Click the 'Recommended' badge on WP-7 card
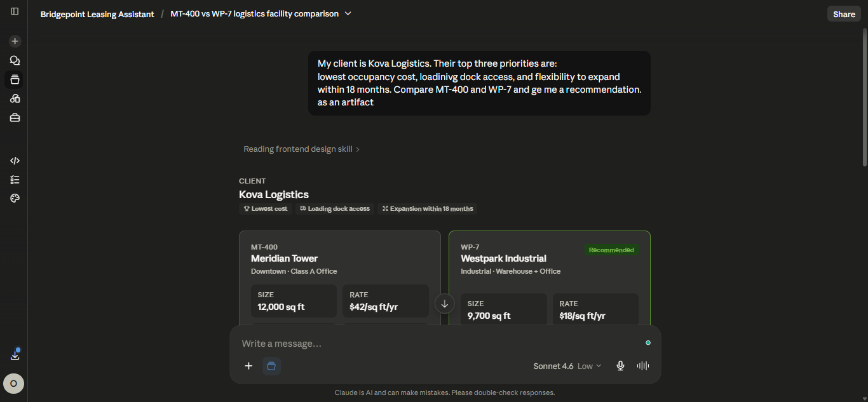Viewport: 868px width, 402px height. coord(611,250)
